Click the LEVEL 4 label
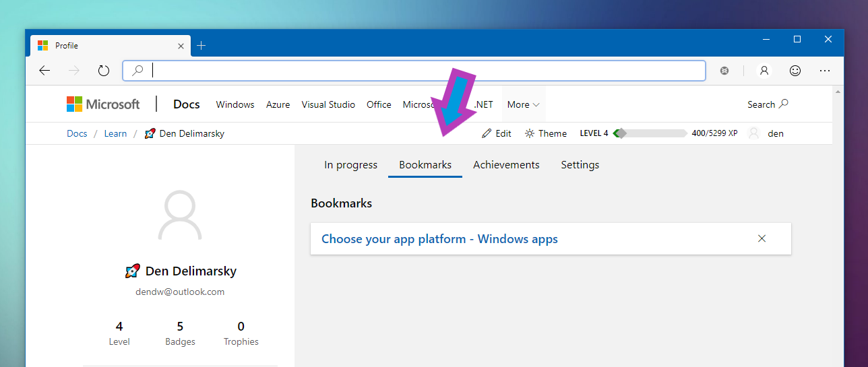The width and height of the screenshot is (868, 367). coord(594,133)
